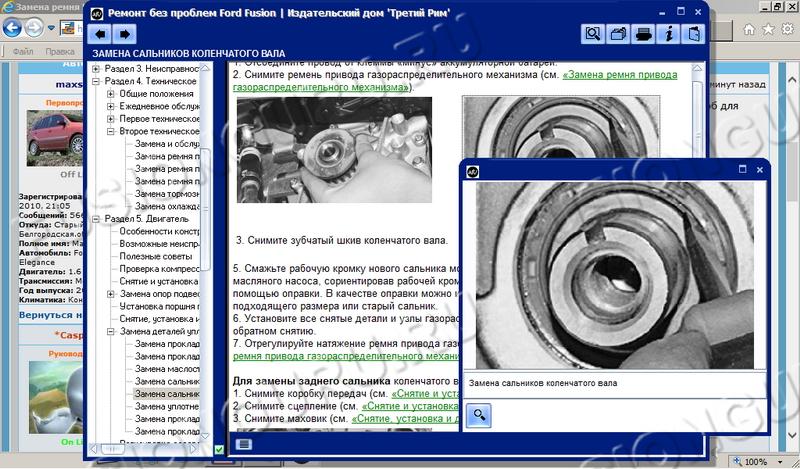Screen dimensions: 800x469
Task: Collapse the Раздел 4. Техническое tree node
Action: click(95, 82)
